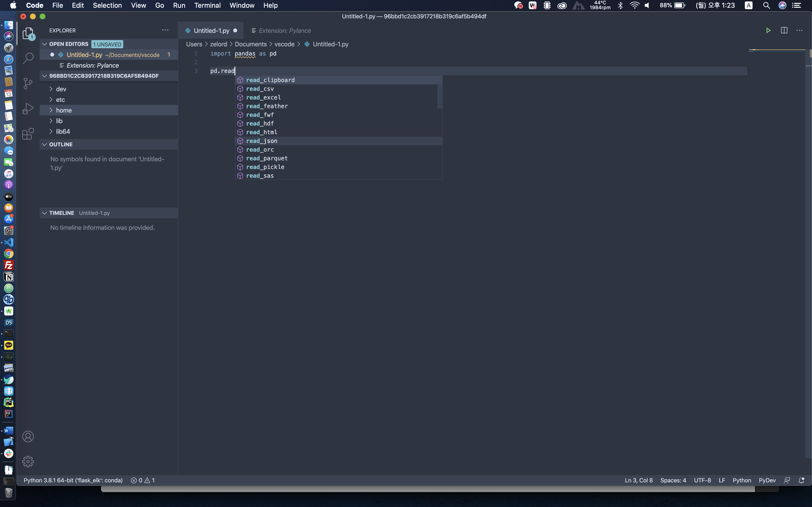Open the Source Control view
The width and height of the screenshot is (812, 507).
[x=28, y=84]
